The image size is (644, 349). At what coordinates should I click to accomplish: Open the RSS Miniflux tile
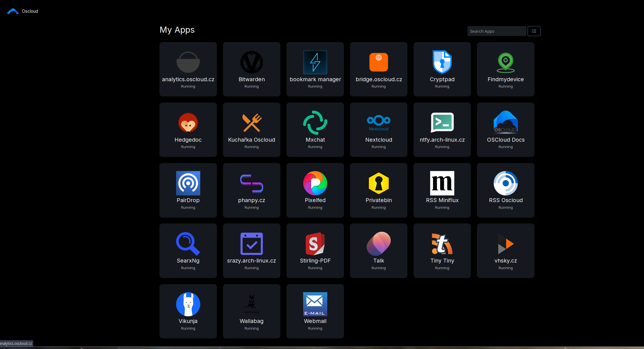point(442,190)
